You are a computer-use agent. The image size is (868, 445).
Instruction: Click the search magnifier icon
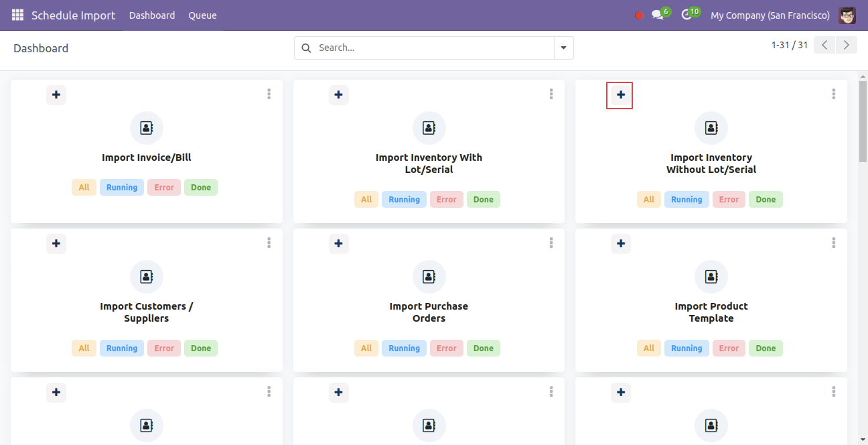307,48
